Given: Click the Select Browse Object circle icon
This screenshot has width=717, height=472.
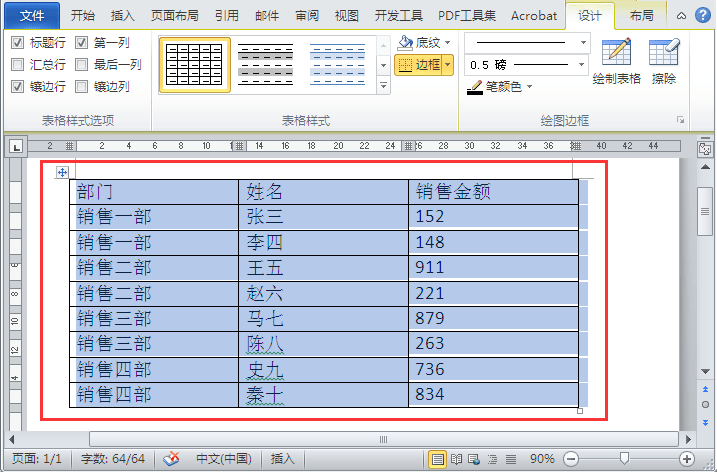Looking at the screenshot, I should click(705, 405).
